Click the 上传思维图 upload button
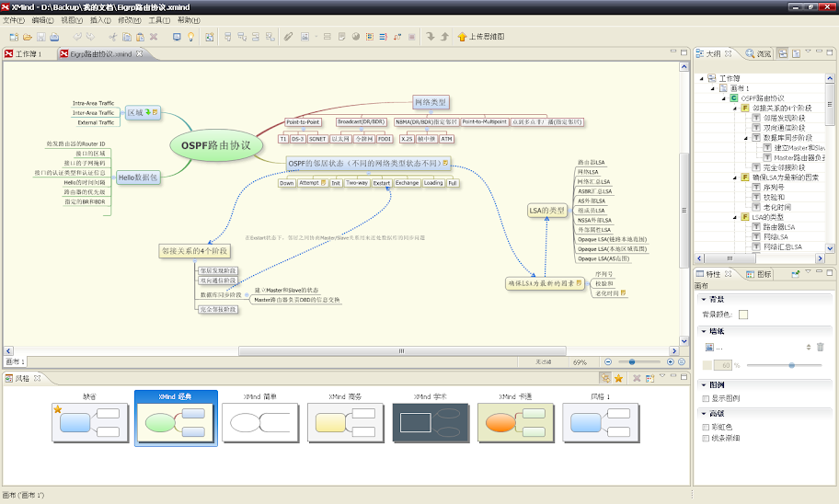This screenshot has width=839, height=504. [481, 37]
